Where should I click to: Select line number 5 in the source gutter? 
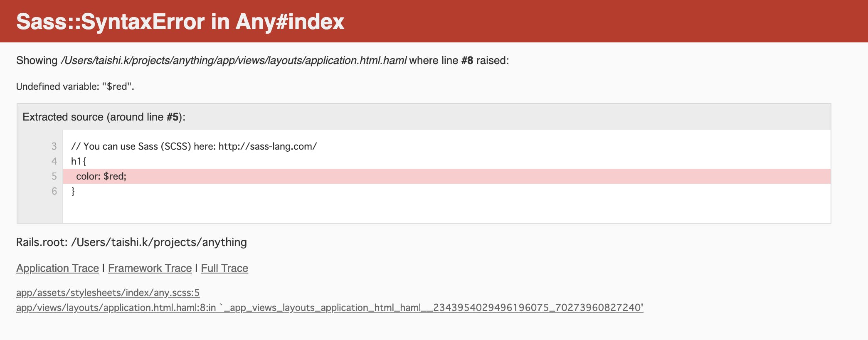(54, 176)
